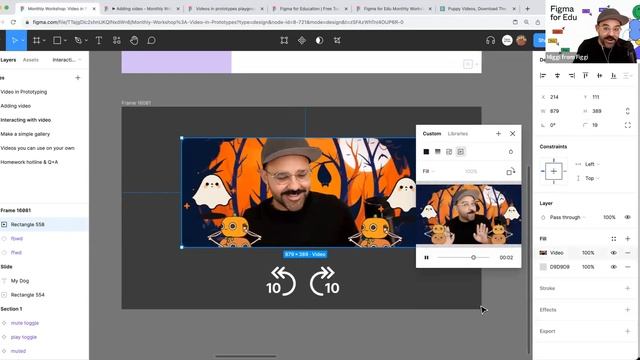Open the Pen tool dropdown arrow
The height and width of the screenshot is (360, 640).
click(86, 41)
